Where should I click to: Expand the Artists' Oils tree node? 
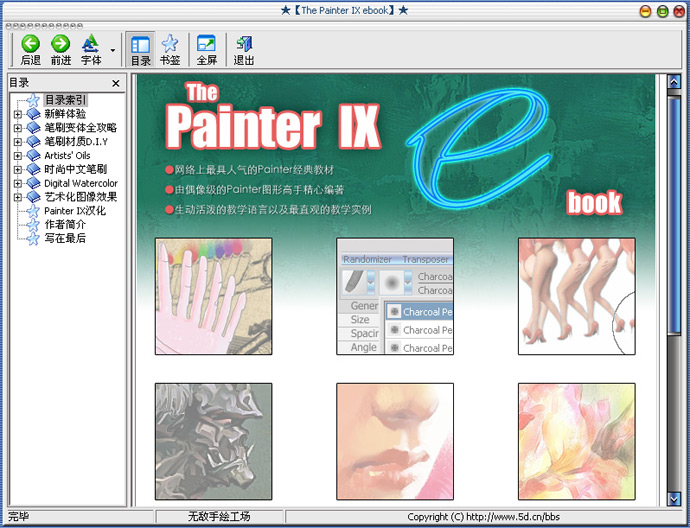[17, 156]
